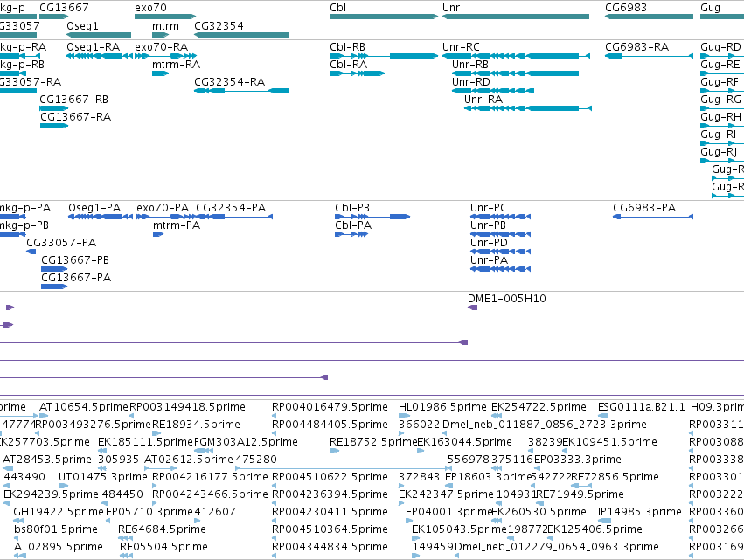Select the AT02895.5prime EST label
744x560 pixels.
tap(59, 547)
